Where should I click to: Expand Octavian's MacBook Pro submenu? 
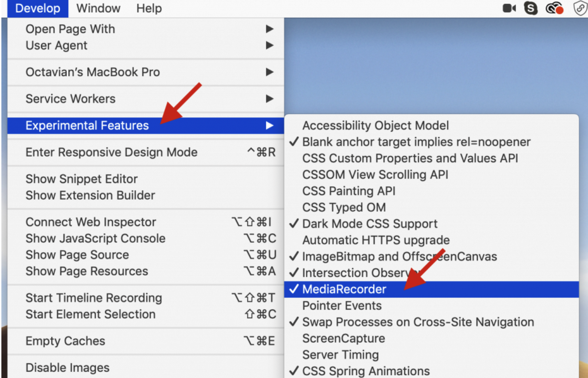[146, 72]
